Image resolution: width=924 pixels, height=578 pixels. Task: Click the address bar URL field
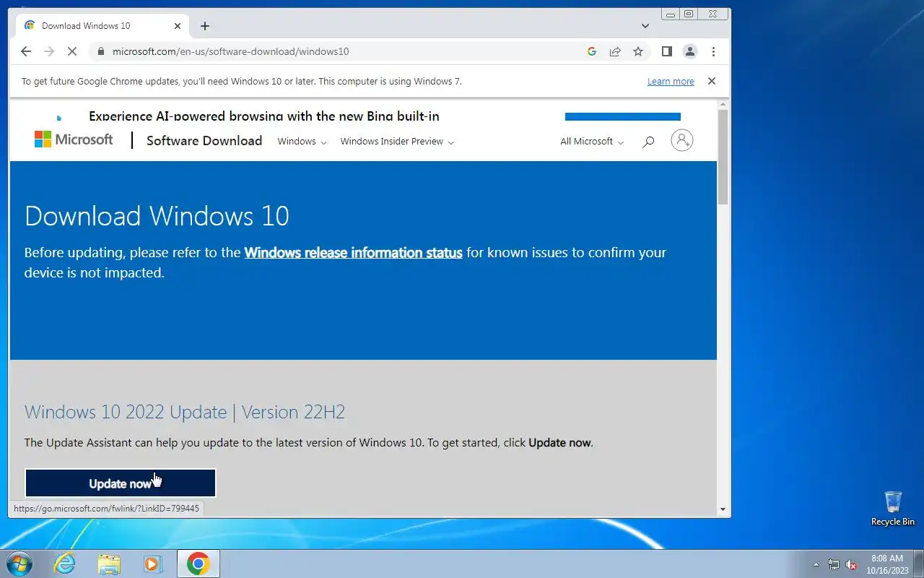346,51
